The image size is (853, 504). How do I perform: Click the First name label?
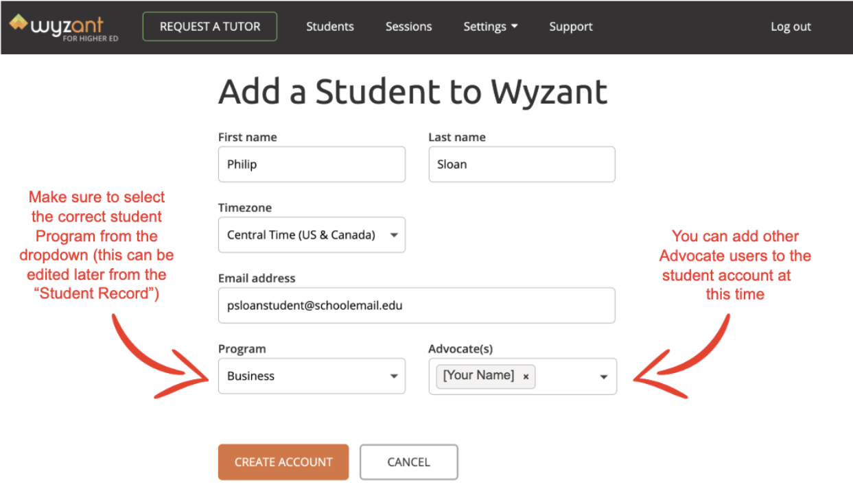click(248, 137)
